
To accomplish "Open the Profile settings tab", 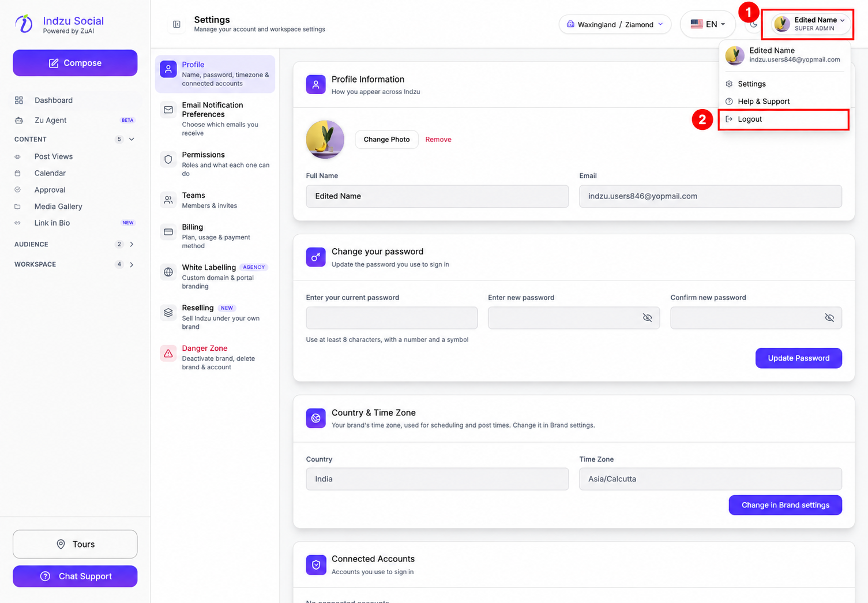I will click(215, 74).
